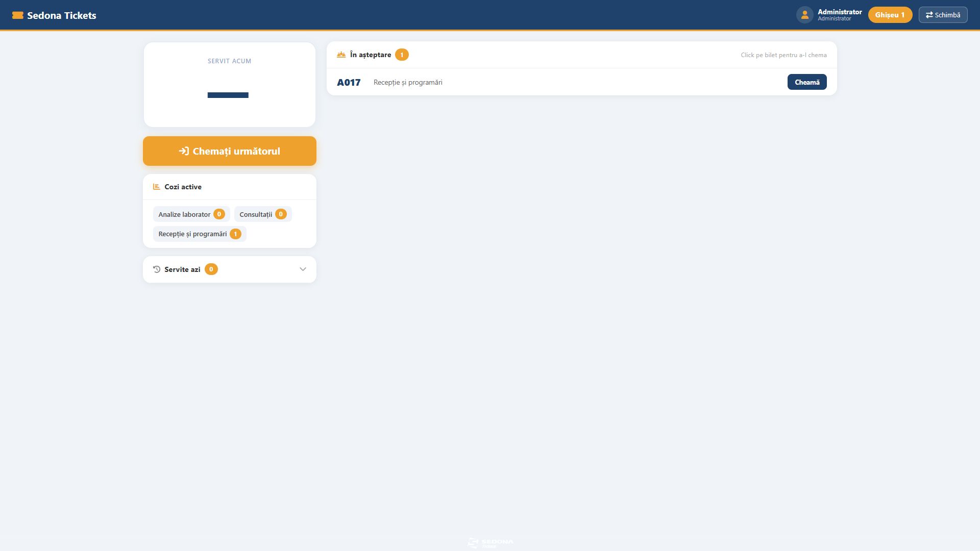Screen dimensions: 980x551
Task: Click the Sedona Tickets title text
Action: coord(62,15)
